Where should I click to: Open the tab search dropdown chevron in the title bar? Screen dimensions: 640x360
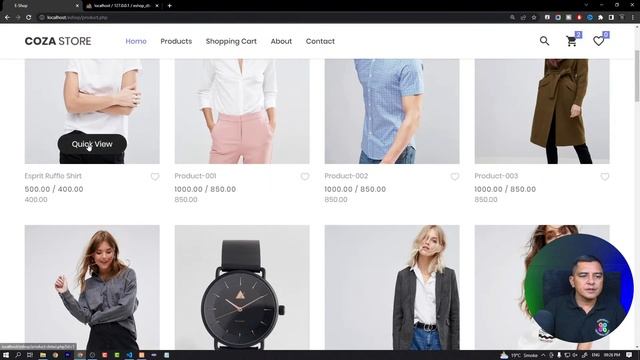click(x=586, y=5)
